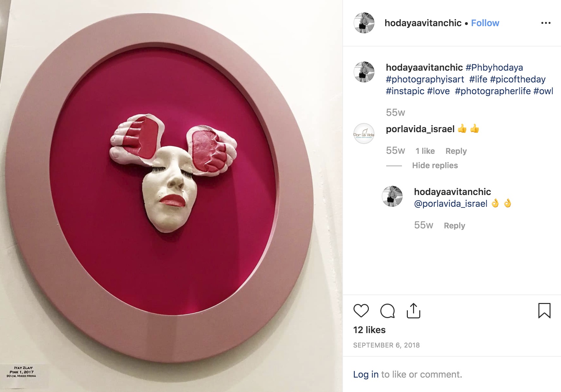Reply to the porlavida_israel comment
The height and width of the screenshot is (392, 561).
tap(456, 151)
